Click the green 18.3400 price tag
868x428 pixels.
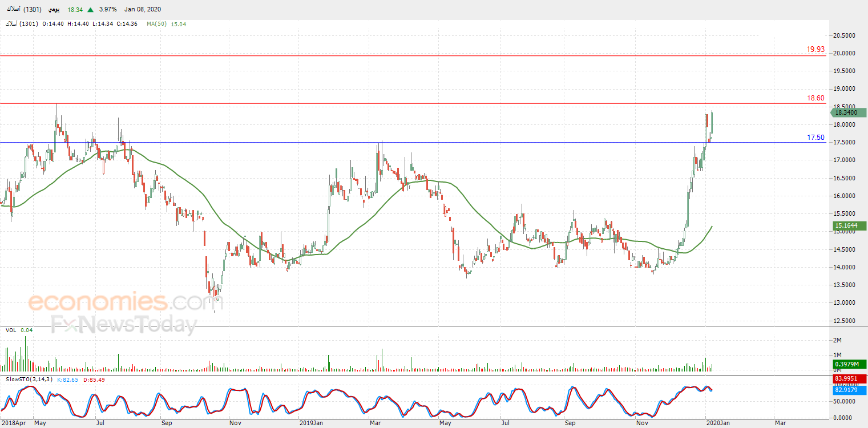[849, 113]
